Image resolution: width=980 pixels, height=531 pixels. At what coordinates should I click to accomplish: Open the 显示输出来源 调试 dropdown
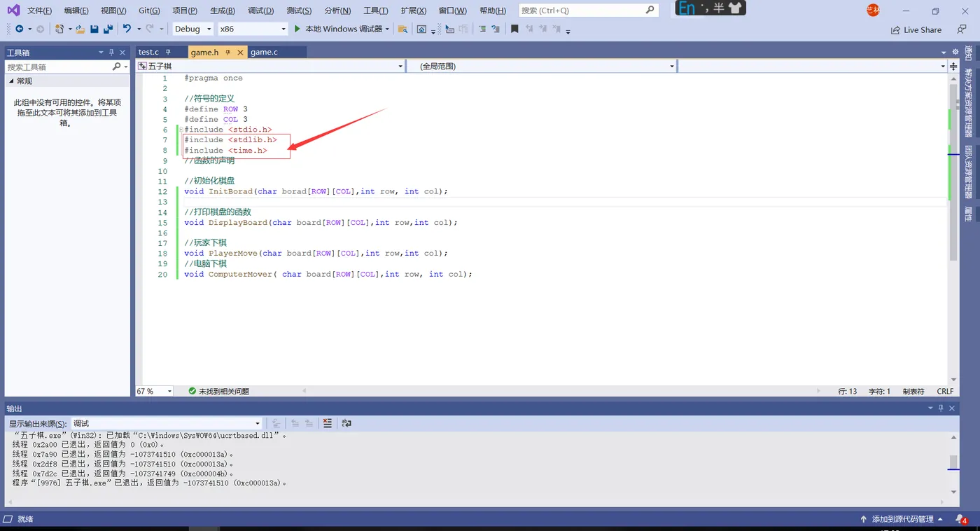(x=167, y=423)
